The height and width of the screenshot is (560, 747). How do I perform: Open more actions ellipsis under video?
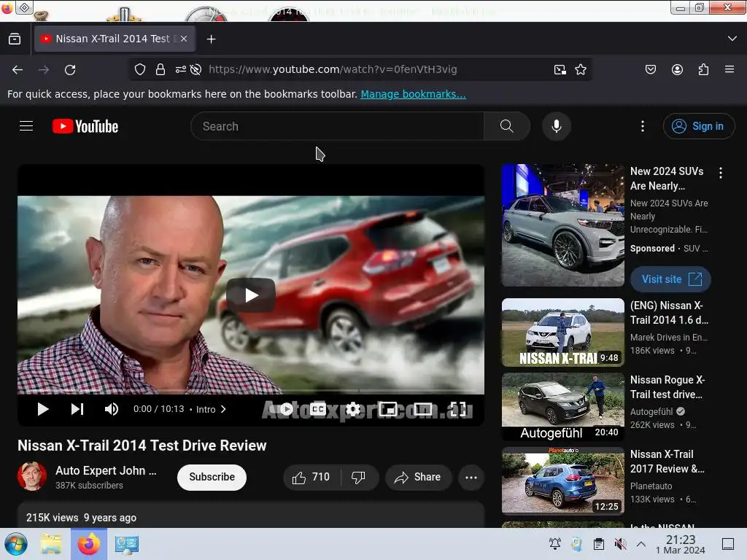point(471,477)
